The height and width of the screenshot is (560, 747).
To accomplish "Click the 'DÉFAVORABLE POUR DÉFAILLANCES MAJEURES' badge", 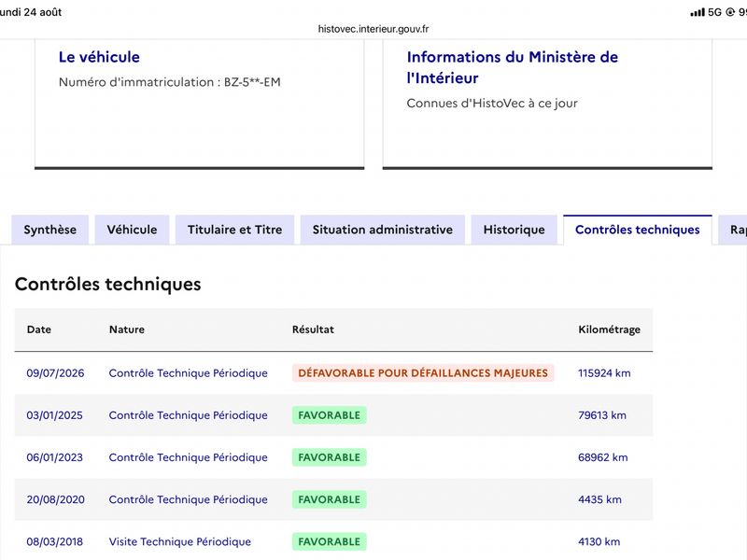I will tap(423, 373).
